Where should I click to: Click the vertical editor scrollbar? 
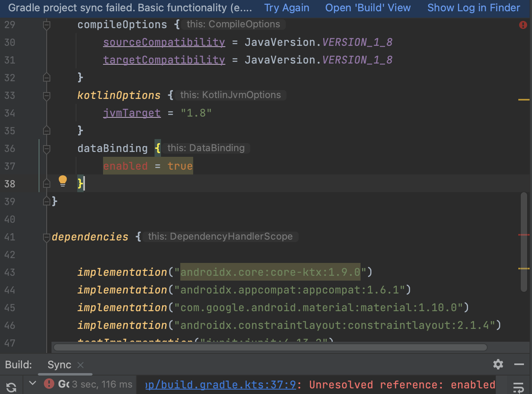[524, 242]
